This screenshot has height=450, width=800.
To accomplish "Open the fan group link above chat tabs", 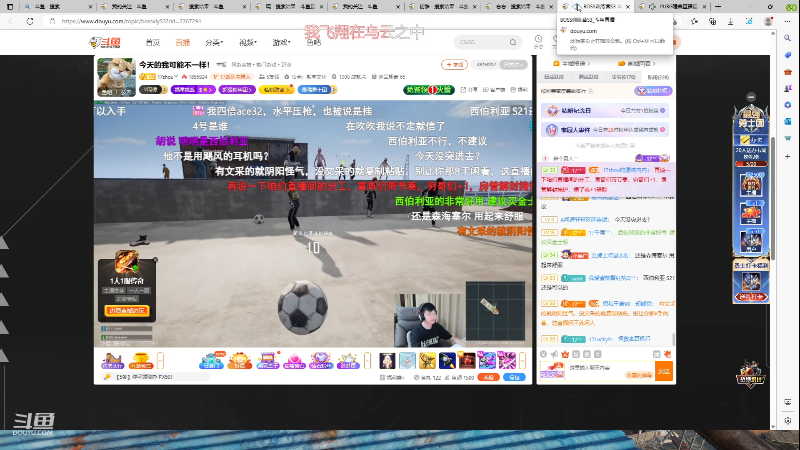I will pos(636,64).
